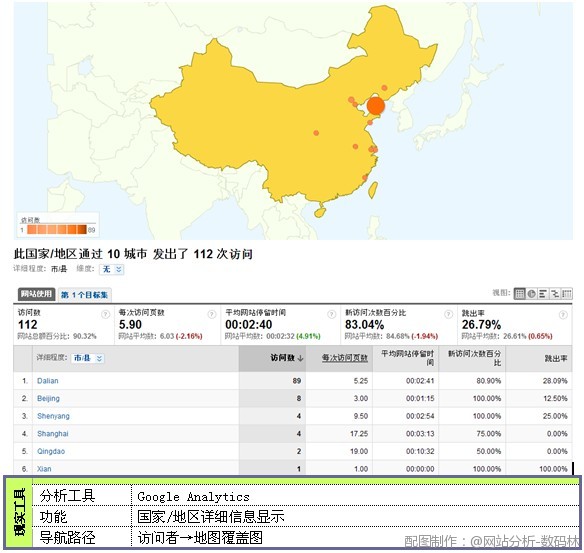This screenshot has height=553, width=584.
Task: Click the Google Analytics text in tool box
Action: coord(193,497)
